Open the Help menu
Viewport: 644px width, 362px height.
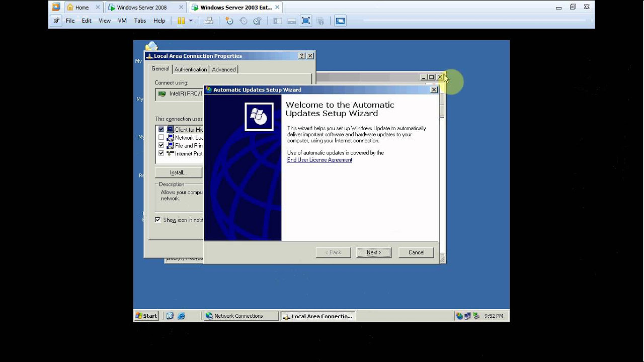[x=159, y=21]
